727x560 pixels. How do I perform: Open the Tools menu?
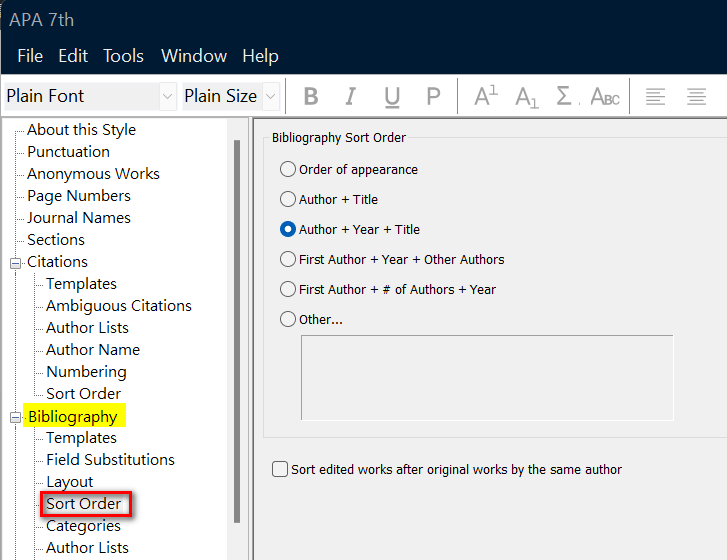tap(123, 56)
